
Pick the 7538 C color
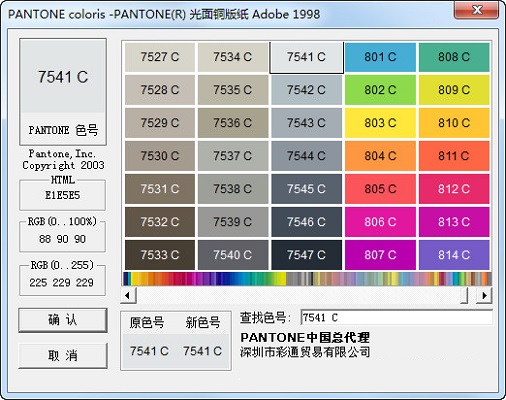coord(233,189)
